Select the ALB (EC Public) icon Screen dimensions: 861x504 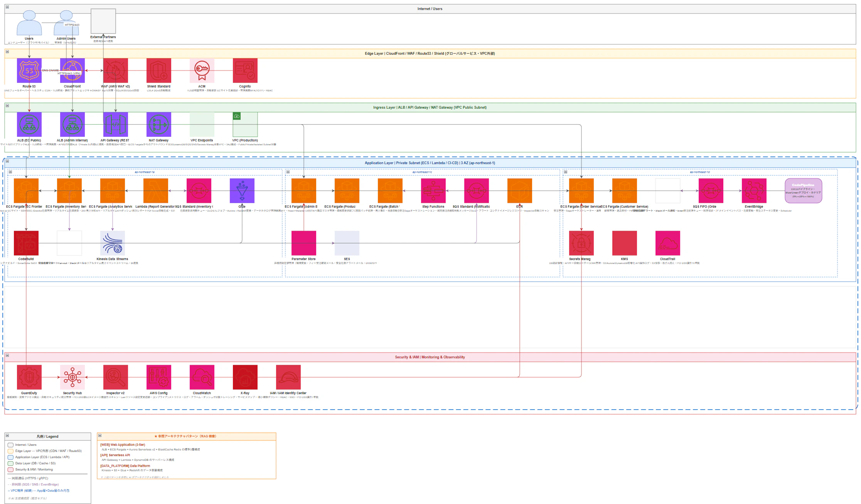tap(29, 124)
